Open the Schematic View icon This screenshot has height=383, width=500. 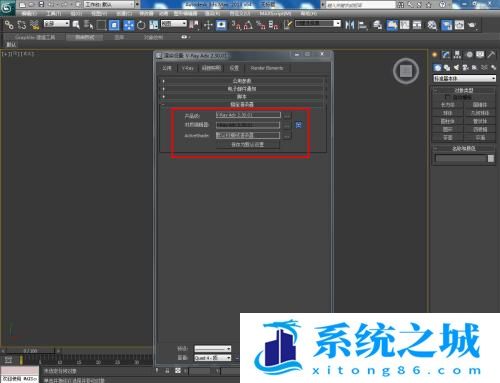417,25
